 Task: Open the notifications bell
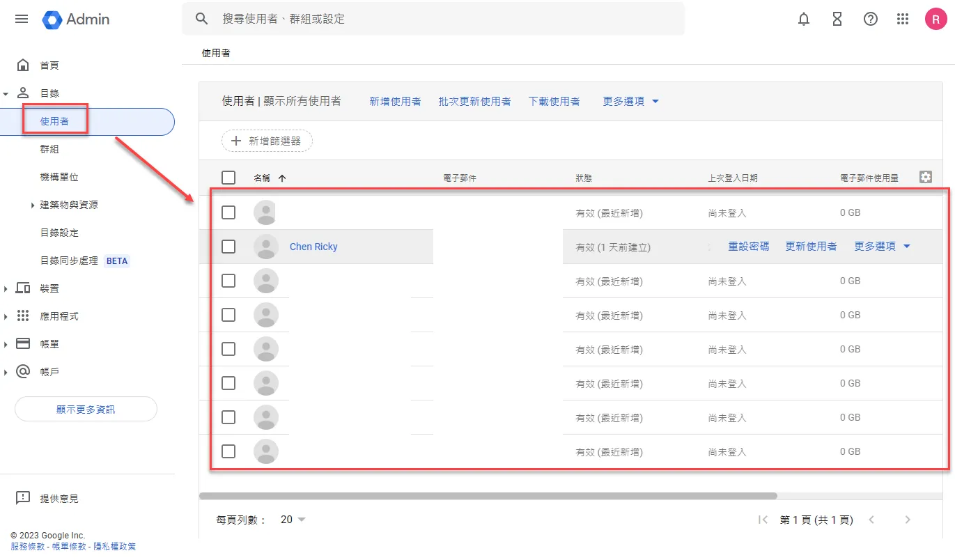click(804, 20)
